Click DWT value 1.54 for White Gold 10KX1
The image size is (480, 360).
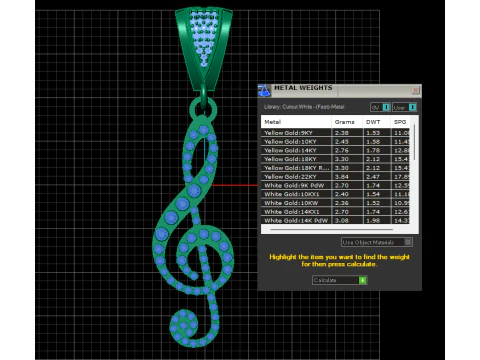tap(373, 194)
